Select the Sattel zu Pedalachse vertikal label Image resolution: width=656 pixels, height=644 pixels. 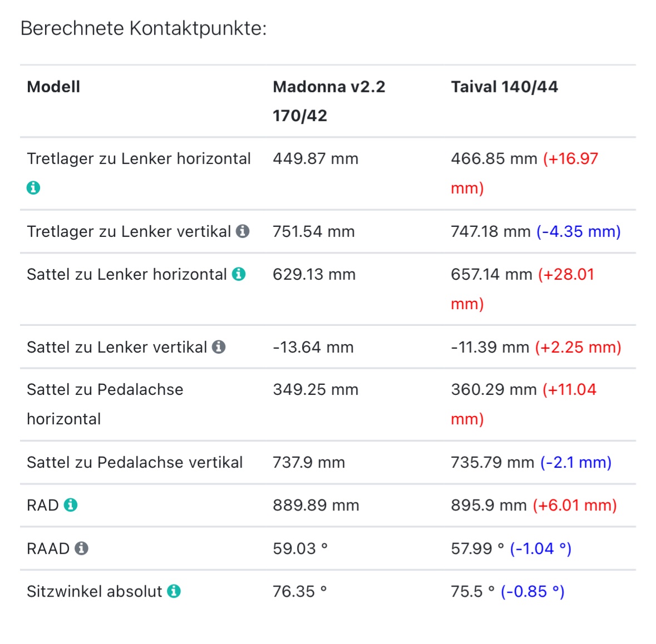tap(135, 462)
